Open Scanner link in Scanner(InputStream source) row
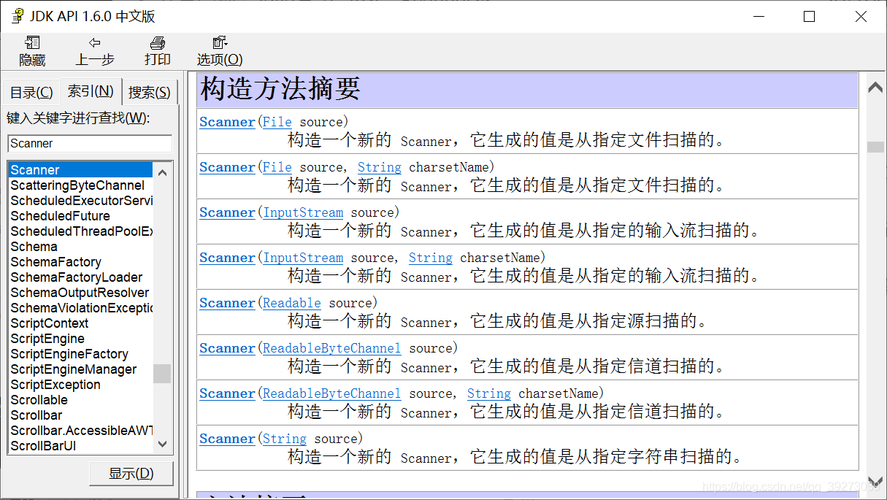The width and height of the screenshot is (887, 500). coord(227,213)
